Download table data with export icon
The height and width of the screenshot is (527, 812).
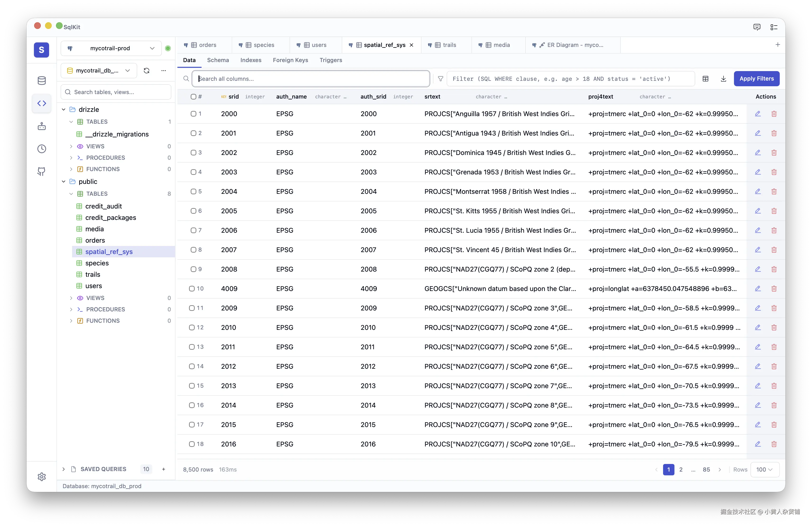[x=723, y=79]
